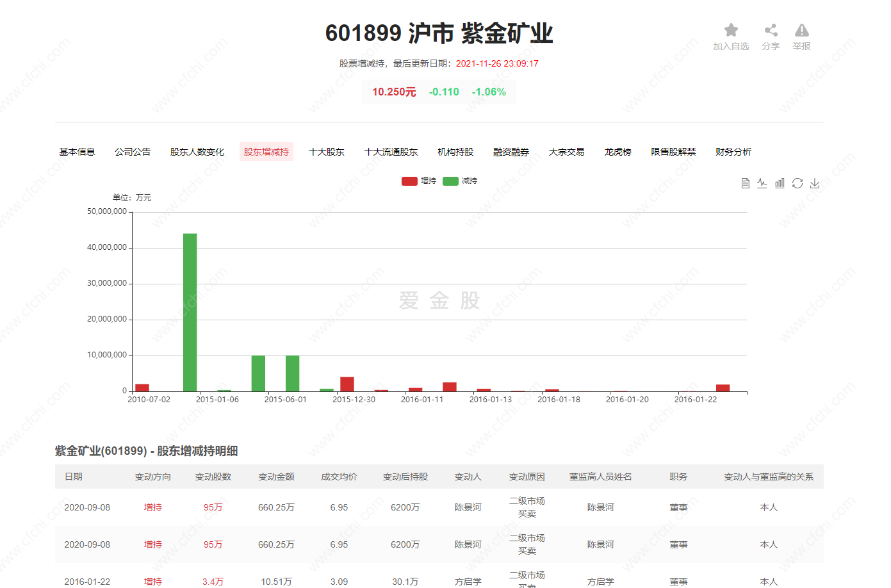The width and height of the screenshot is (891, 588).
Task: Click the 30.1万 holdings cell
Action: click(x=405, y=582)
